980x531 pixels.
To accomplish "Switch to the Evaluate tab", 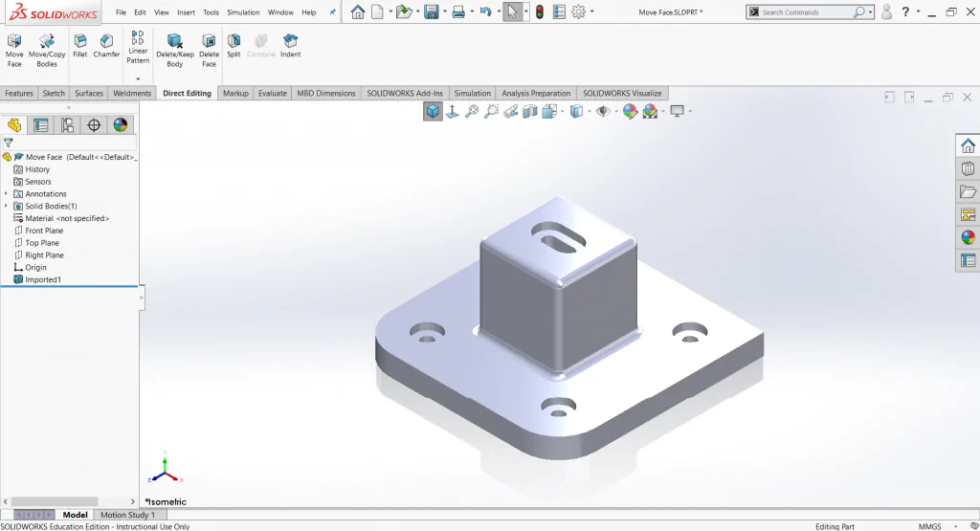I will point(273,93).
